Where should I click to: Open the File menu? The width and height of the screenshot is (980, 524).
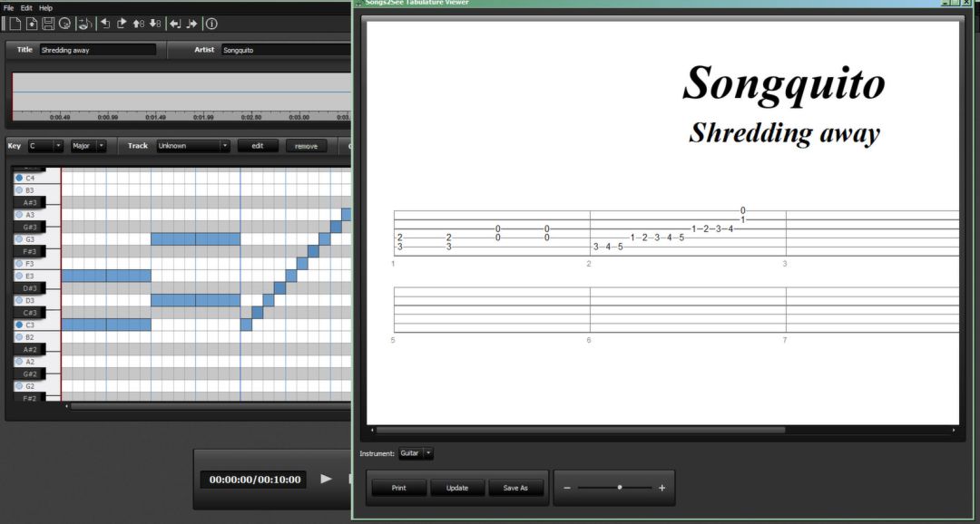[x=9, y=6]
